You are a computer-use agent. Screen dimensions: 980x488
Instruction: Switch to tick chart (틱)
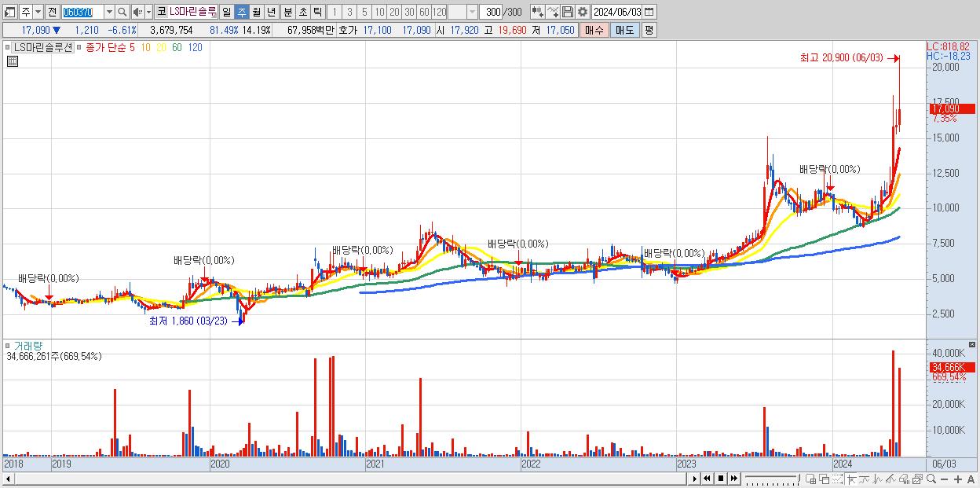(317, 12)
